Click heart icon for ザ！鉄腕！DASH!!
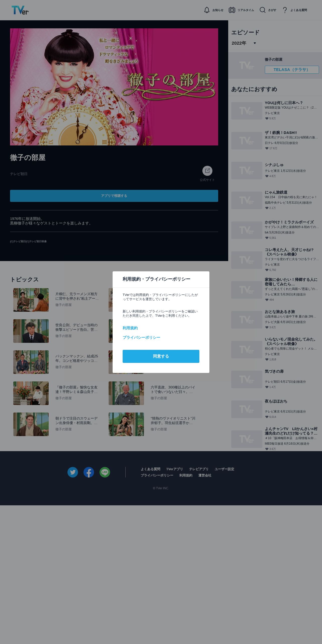The width and height of the screenshot is (322, 644). 267,148
